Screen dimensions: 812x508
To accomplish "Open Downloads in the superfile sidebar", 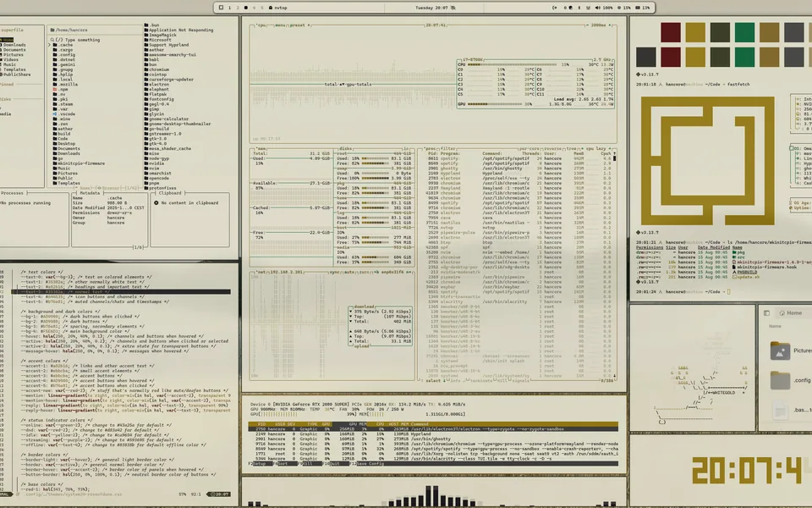I will (14, 45).
